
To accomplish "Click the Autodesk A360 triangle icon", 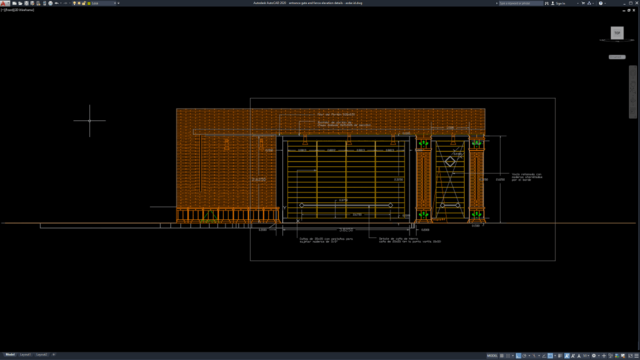I will coord(589,3).
